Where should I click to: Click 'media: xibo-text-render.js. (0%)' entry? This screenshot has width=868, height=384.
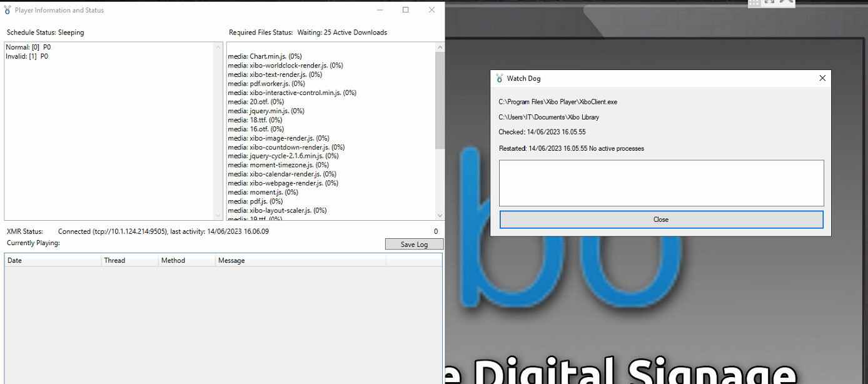click(x=275, y=74)
